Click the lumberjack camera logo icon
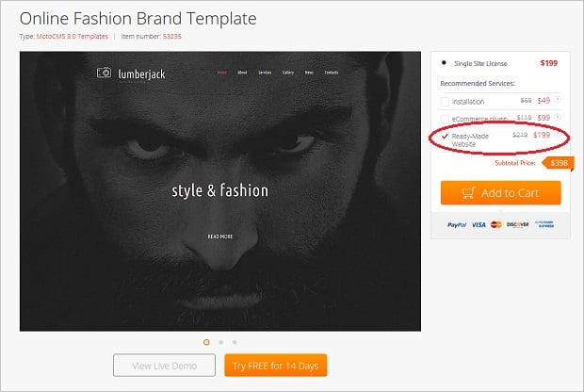The image size is (584, 392). 104,73
